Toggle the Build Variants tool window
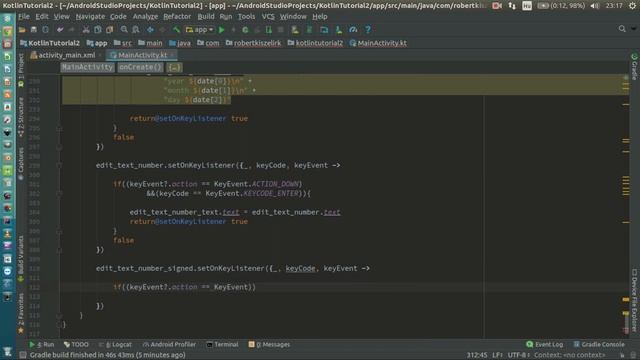Image resolution: width=640 pixels, height=360 pixels. (x=21, y=258)
